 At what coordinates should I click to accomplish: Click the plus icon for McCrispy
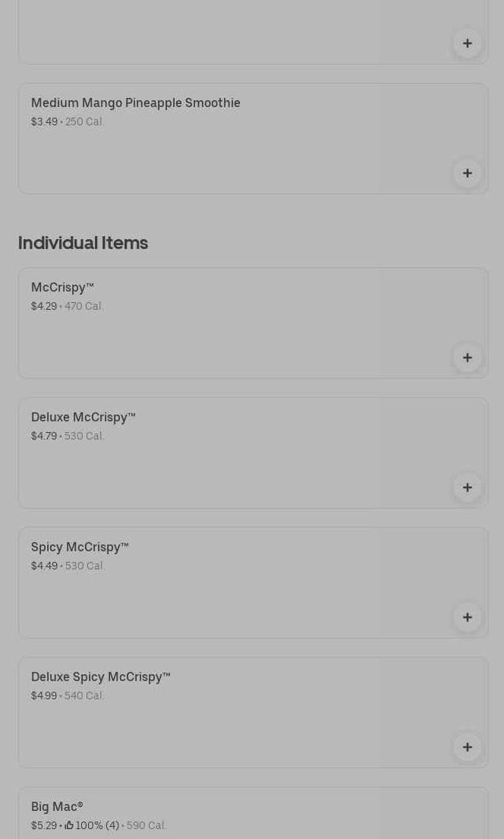pyautogui.click(x=468, y=358)
